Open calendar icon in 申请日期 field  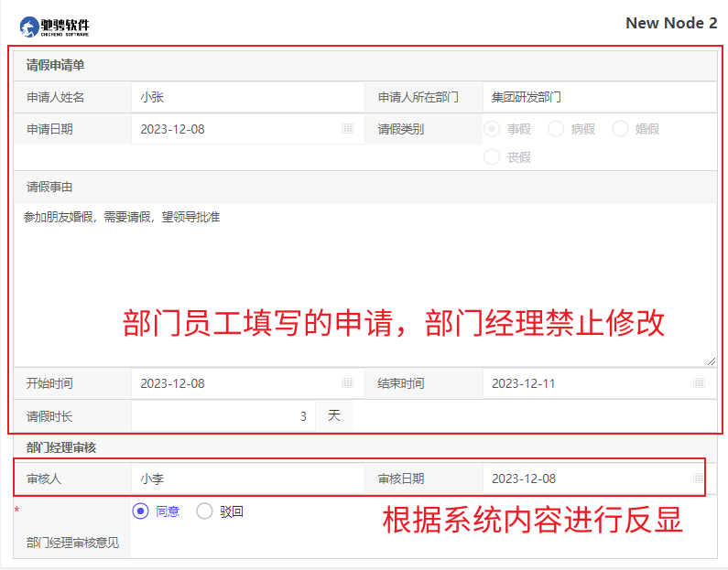pos(348,129)
